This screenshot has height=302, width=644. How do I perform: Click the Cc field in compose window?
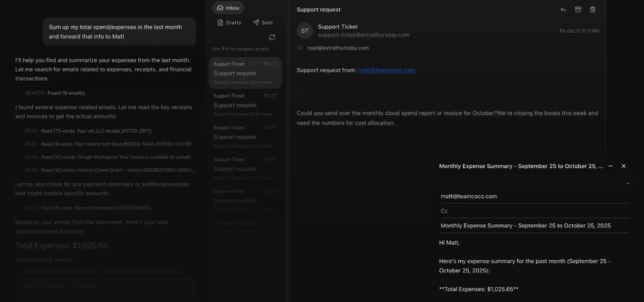point(535,211)
